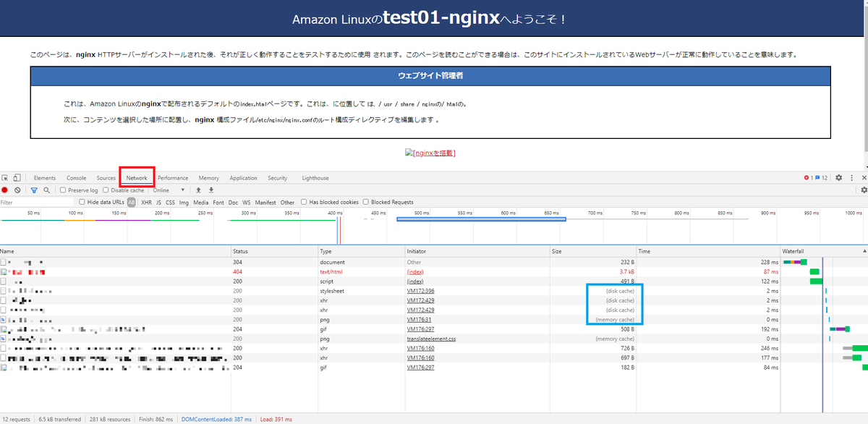Open the Security tab

[x=278, y=178]
